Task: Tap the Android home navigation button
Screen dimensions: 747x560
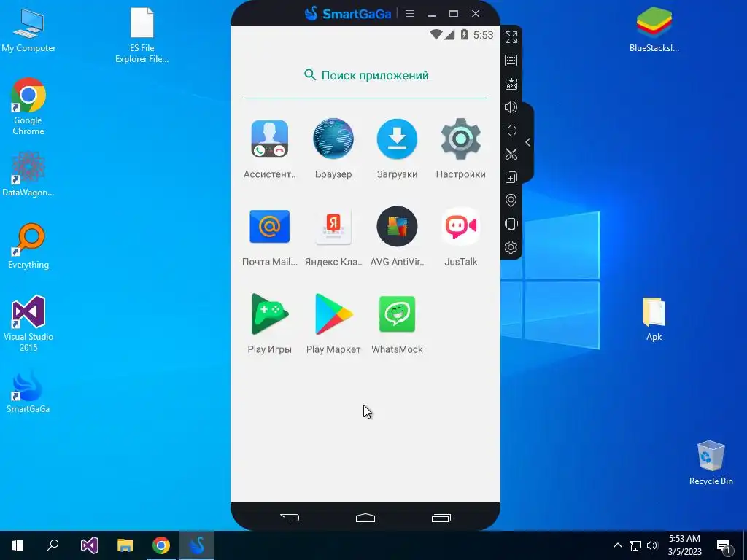Action: (x=365, y=518)
